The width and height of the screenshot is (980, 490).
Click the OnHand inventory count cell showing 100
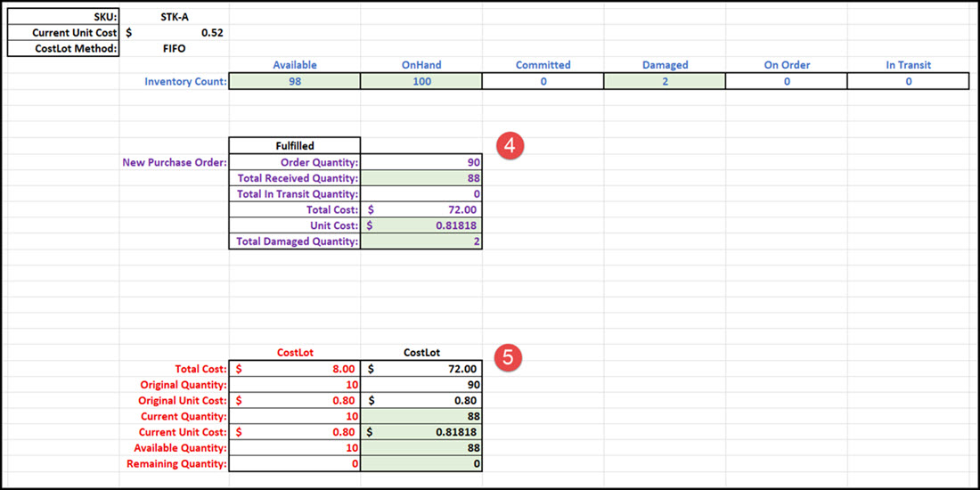(421, 81)
